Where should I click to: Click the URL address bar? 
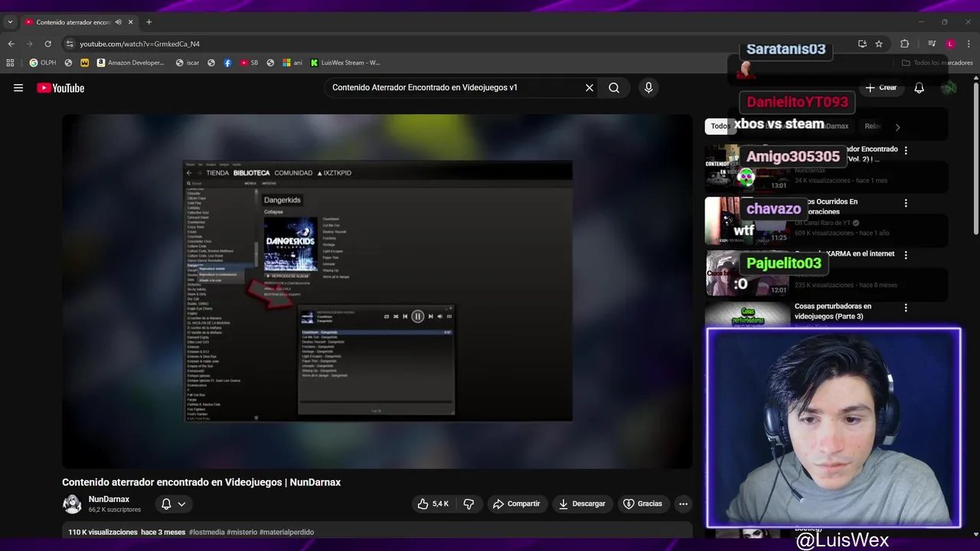pyautogui.click(x=459, y=44)
